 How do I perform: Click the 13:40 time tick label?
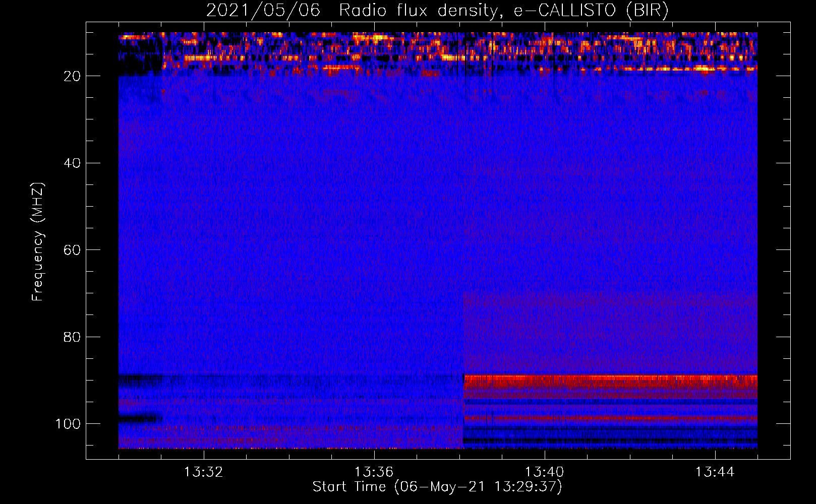(545, 472)
